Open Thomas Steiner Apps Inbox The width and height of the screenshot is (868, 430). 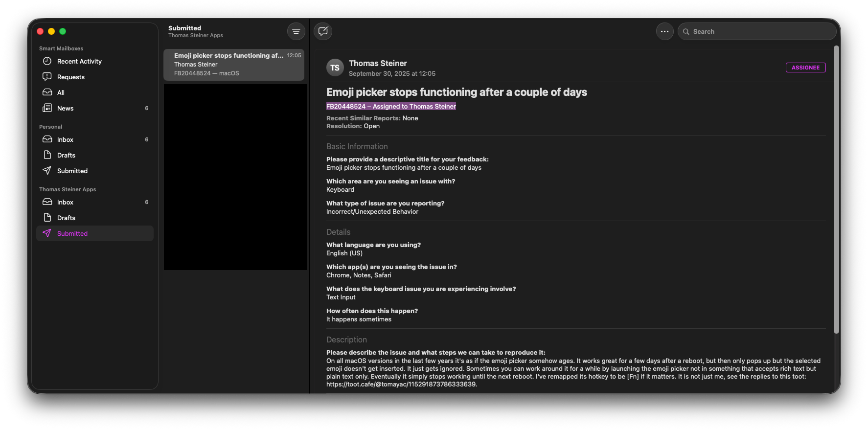click(x=65, y=202)
